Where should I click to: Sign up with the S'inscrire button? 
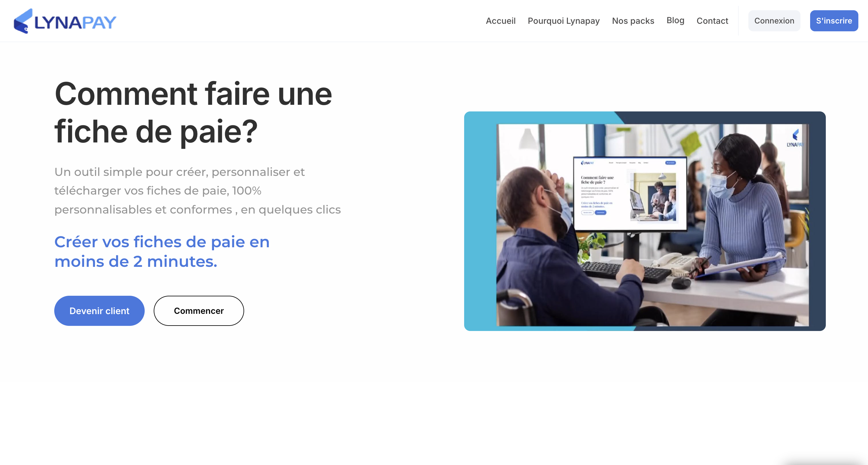[x=834, y=21]
